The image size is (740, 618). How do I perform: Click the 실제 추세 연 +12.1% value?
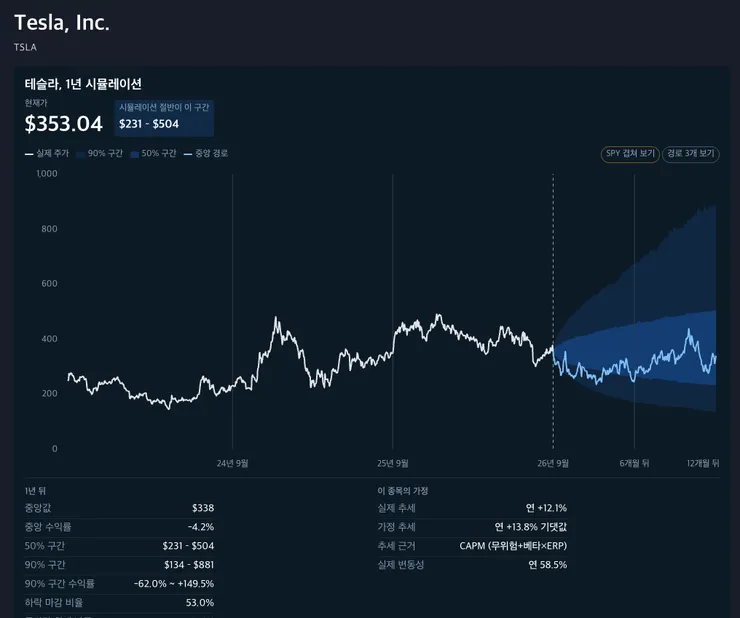[x=547, y=508]
